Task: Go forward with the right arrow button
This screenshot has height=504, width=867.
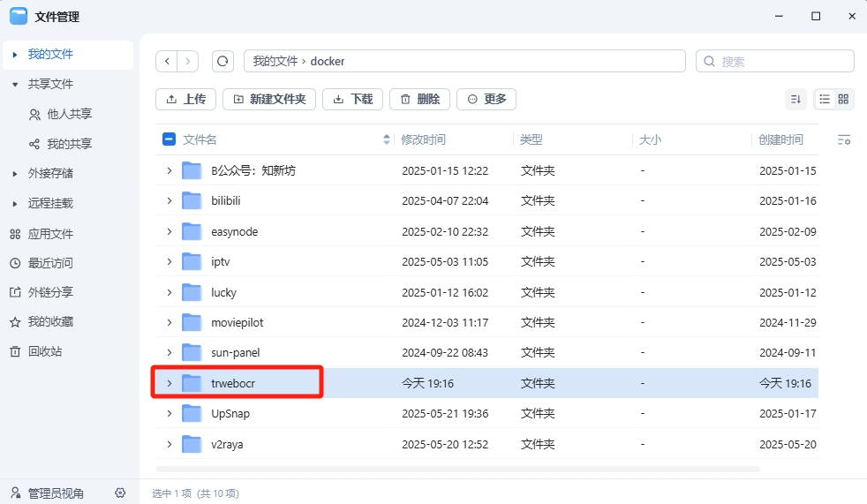Action: (188, 61)
